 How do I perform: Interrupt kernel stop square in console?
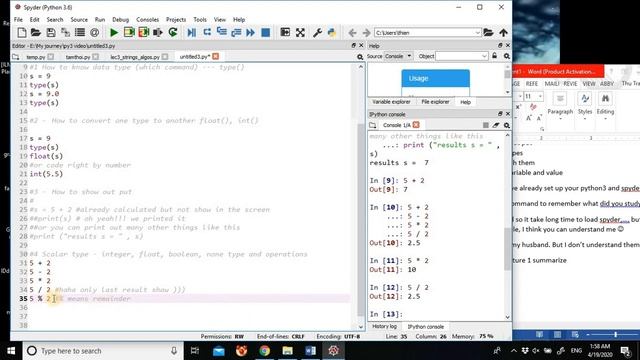[x=486, y=125]
